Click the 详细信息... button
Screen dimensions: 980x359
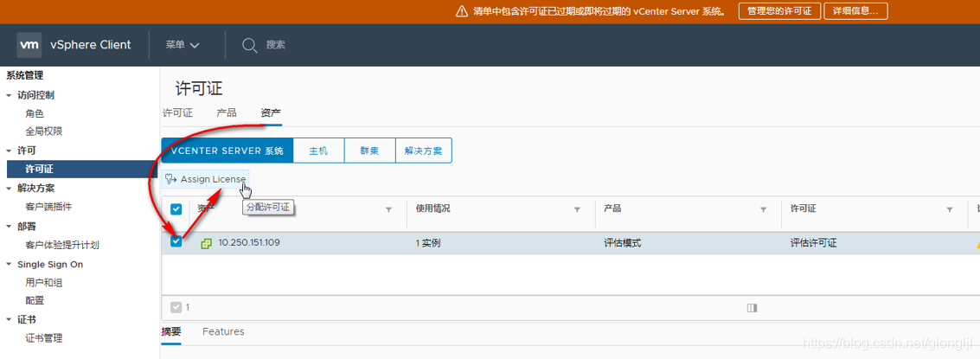point(855,11)
